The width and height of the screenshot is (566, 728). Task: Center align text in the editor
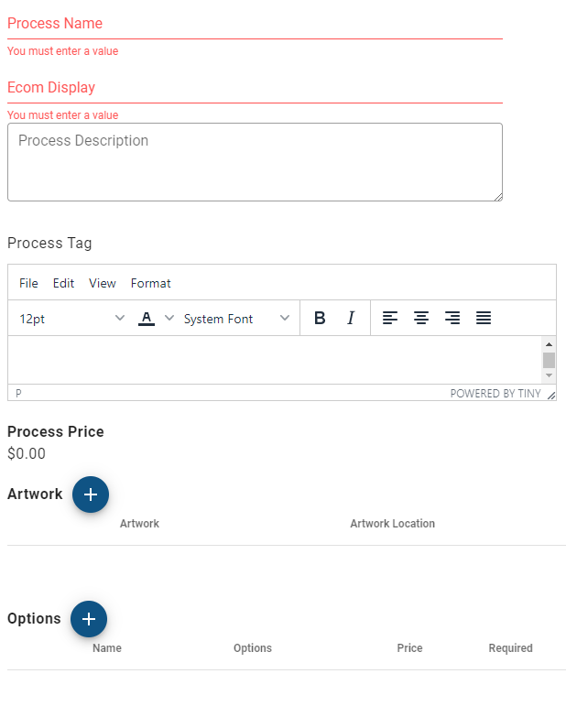(x=421, y=318)
